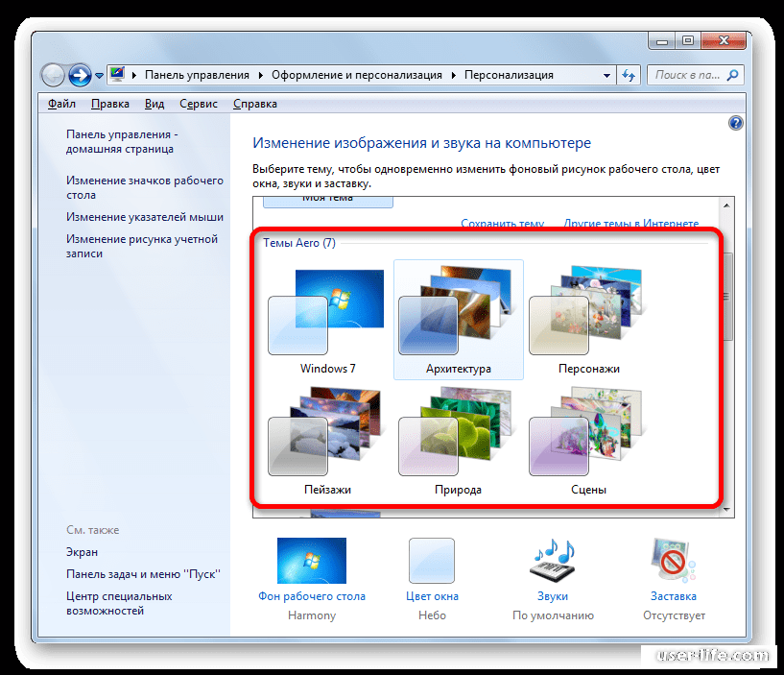Select the Сцены theme

click(x=589, y=442)
